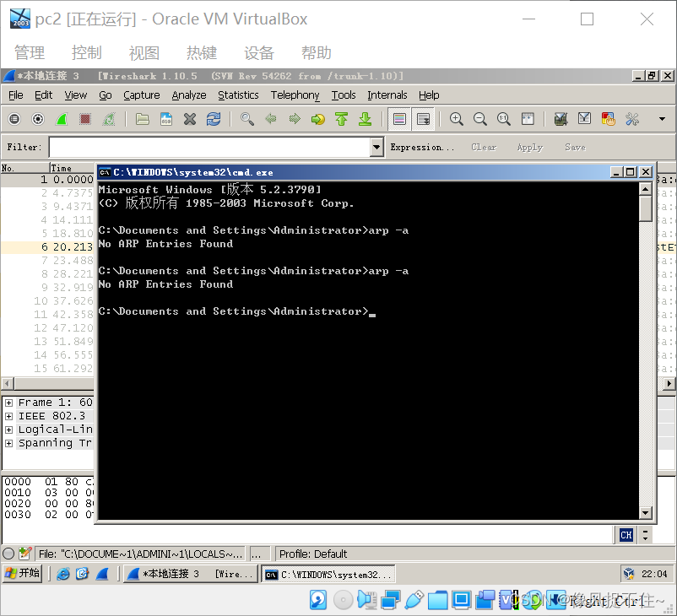Open the Statistics menu
The image size is (677, 616).
(238, 95)
